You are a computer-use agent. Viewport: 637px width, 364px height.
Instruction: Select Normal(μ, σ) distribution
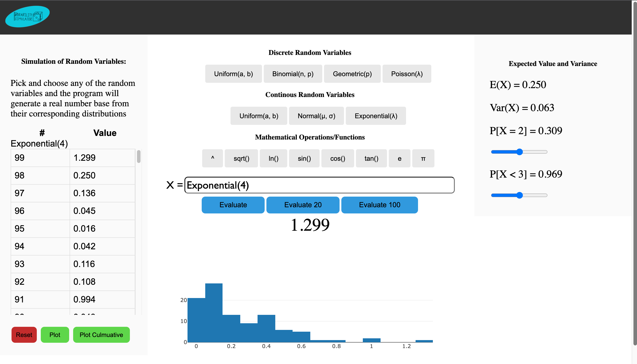pyautogui.click(x=316, y=116)
